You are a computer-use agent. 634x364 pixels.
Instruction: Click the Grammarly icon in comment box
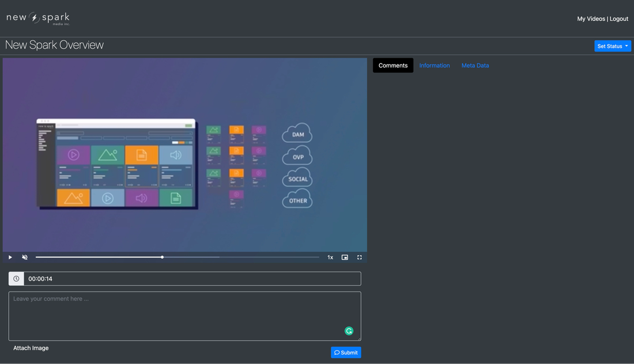click(349, 331)
